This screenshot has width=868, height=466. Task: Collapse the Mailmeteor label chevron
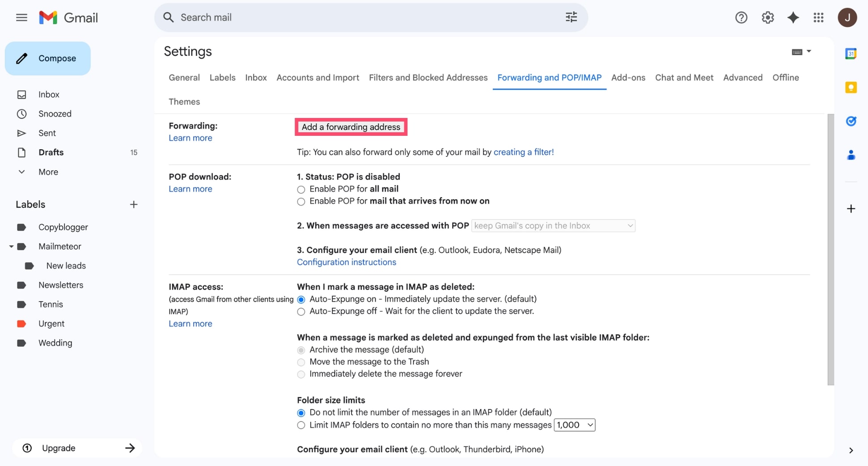pyautogui.click(x=11, y=246)
